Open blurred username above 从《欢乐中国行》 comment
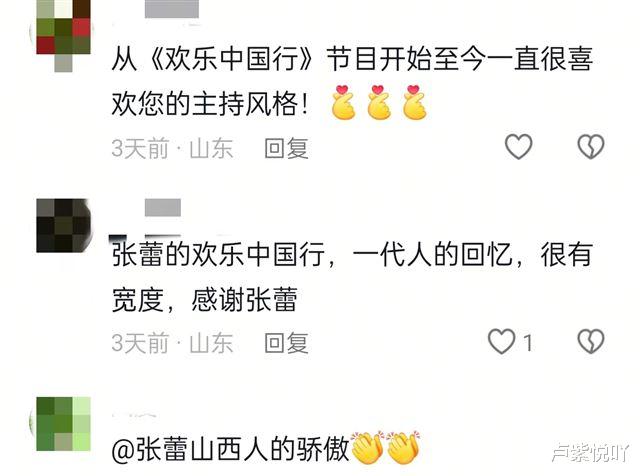Viewport: 640px width, 476px height. click(x=172, y=9)
